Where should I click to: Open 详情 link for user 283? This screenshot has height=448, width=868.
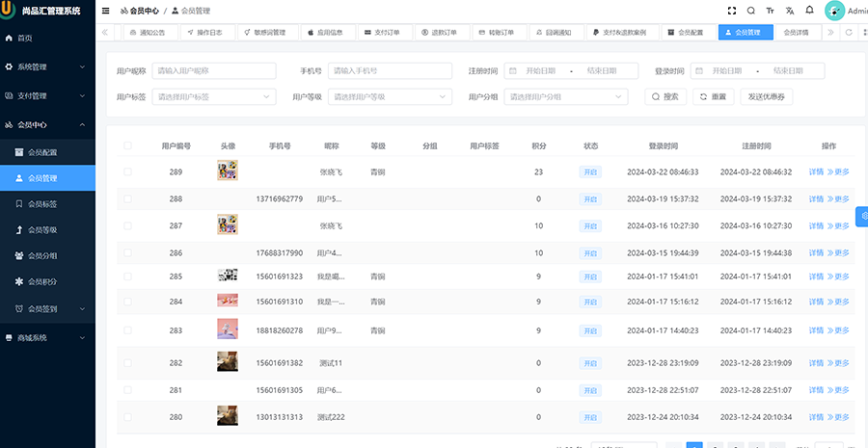816,330
